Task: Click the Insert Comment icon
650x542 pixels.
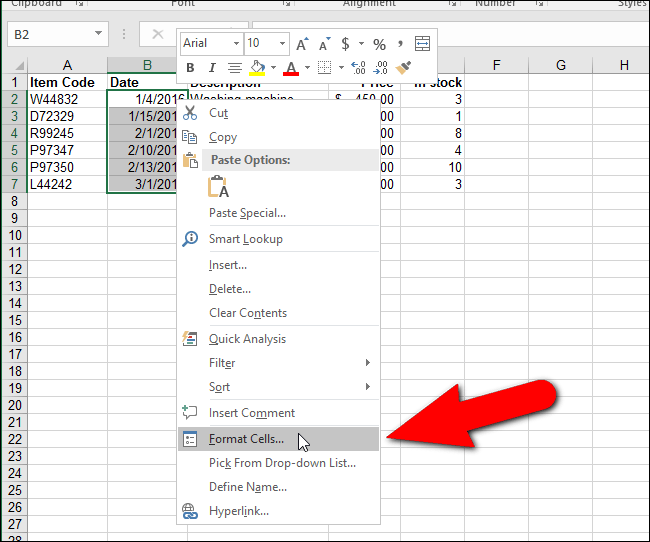Action: click(x=189, y=412)
